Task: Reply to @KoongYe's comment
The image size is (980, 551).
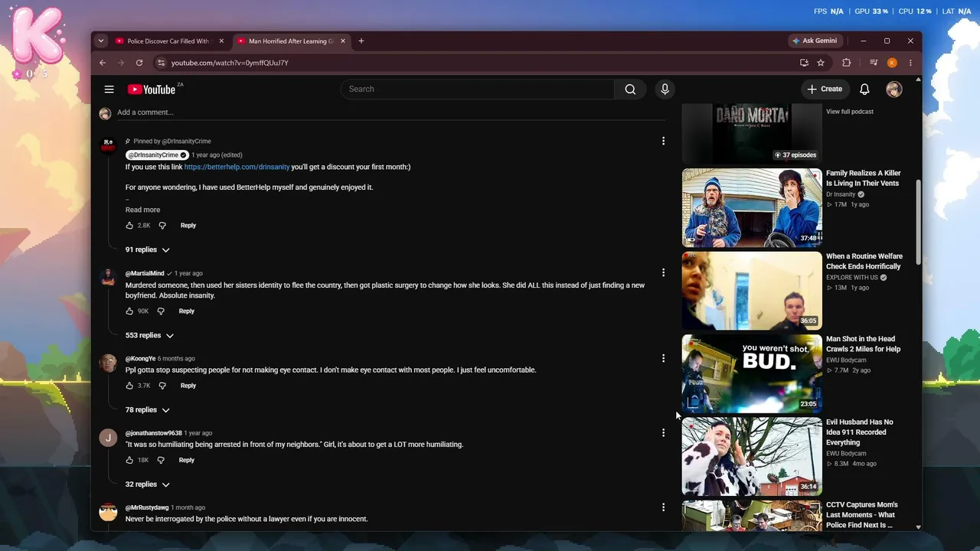Action: point(188,386)
